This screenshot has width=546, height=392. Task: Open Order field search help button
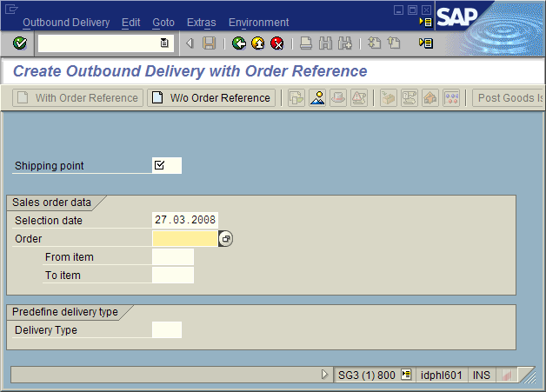click(226, 238)
